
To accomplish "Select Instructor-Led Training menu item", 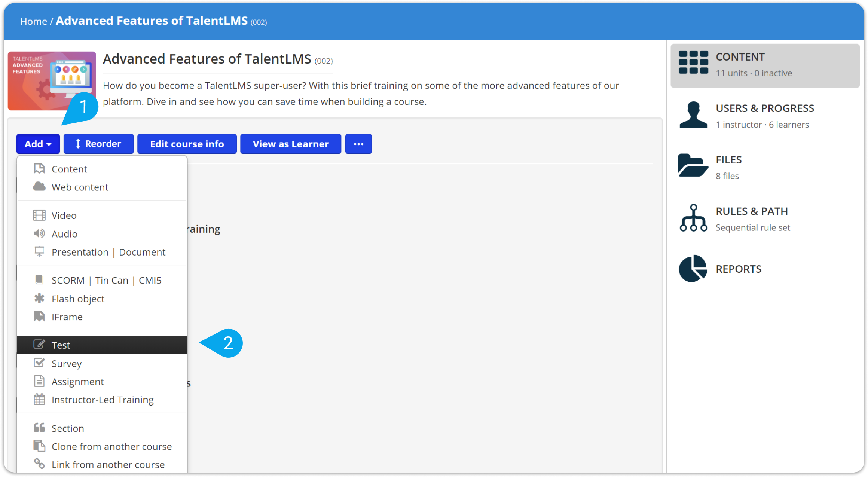I will click(x=102, y=400).
